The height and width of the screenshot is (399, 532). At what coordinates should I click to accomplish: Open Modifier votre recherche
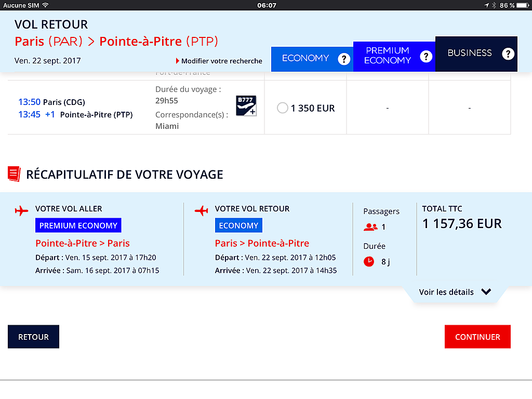[219, 61]
